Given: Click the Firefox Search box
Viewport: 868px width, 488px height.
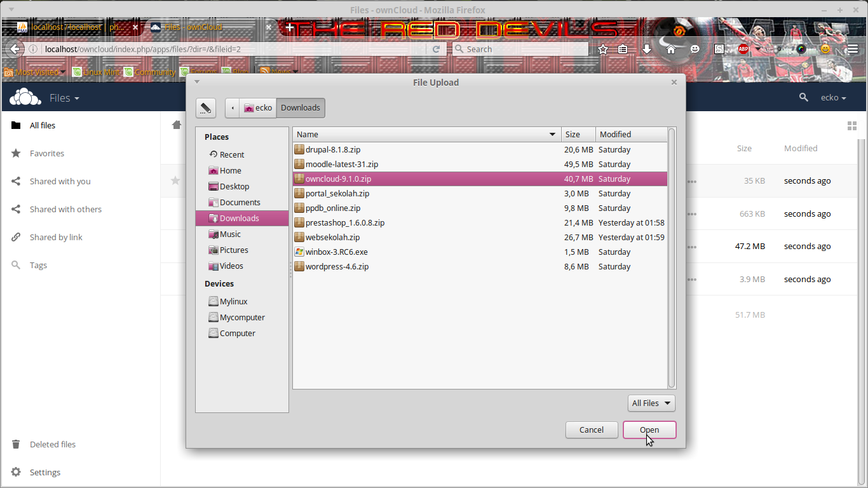Looking at the screenshot, I should click(x=520, y=49).
